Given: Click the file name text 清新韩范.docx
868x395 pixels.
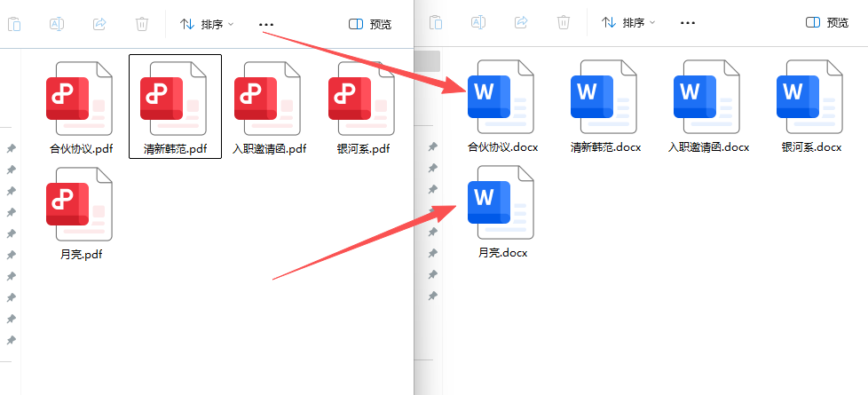Looking at the screenshot, I should pos(605,147).
